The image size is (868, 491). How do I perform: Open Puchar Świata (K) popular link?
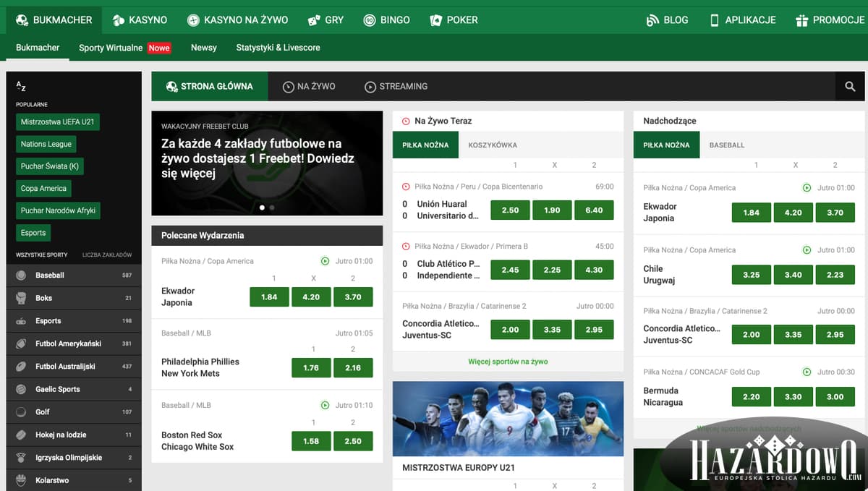pos(50,166)
